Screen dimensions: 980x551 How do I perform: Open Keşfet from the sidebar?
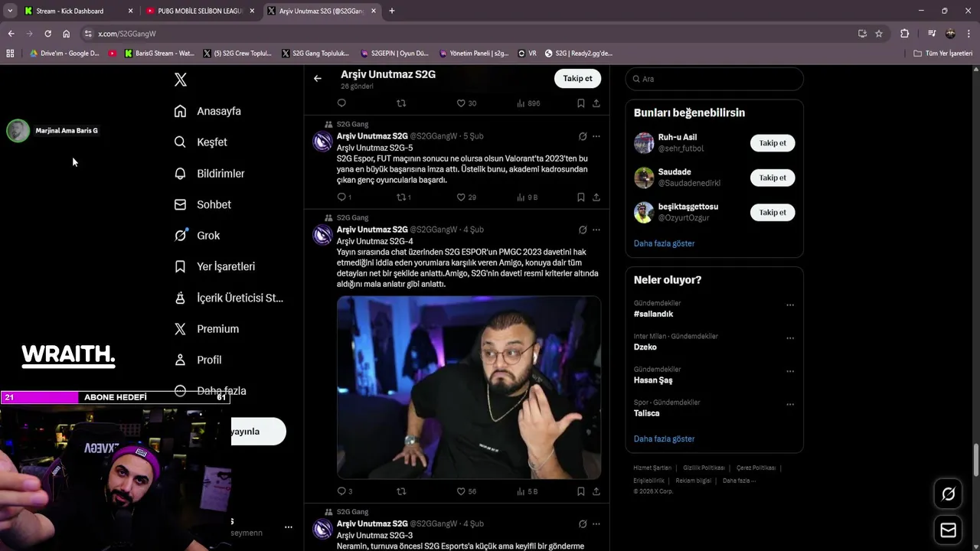[x=201, y=142]
